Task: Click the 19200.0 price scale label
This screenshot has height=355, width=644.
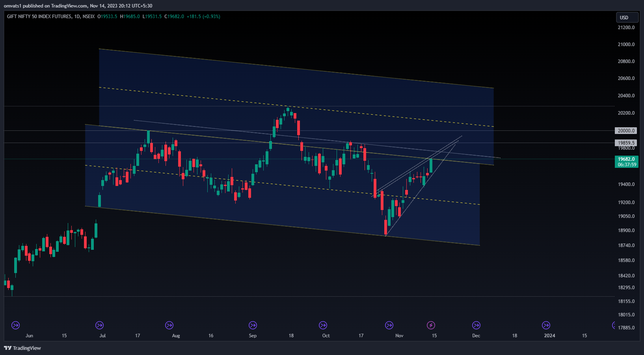Action: pos(626,203)
